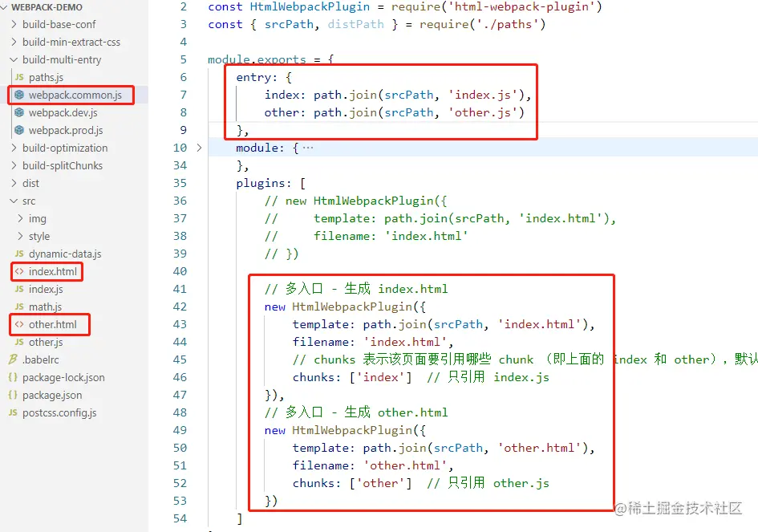Open postcss.config.js file
The width and height of the screenshot is (758, 532).
[59, 412]
